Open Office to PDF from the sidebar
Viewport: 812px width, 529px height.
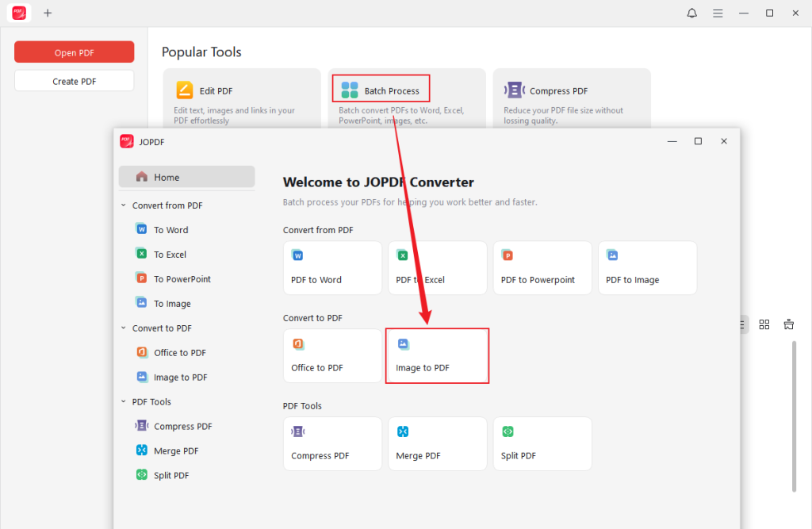click(144, 352)
